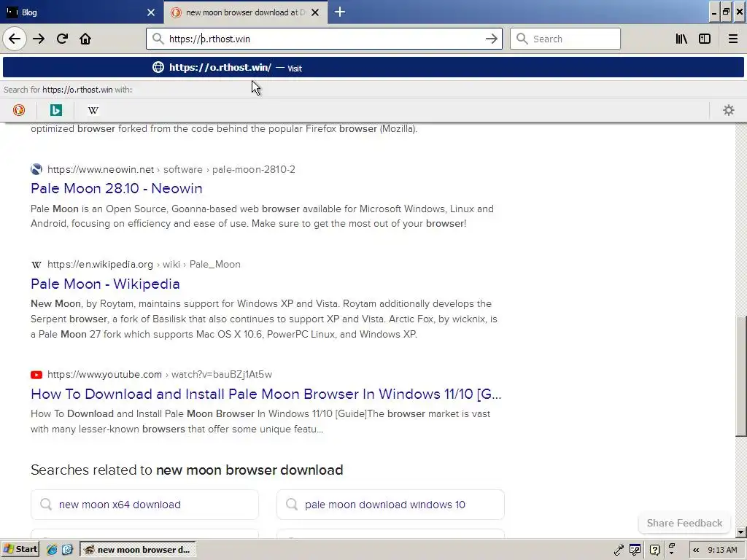The width and height of the screenshot is (747, 560).
Task: Click the Neowin favicon beside result
Action: 36,169
